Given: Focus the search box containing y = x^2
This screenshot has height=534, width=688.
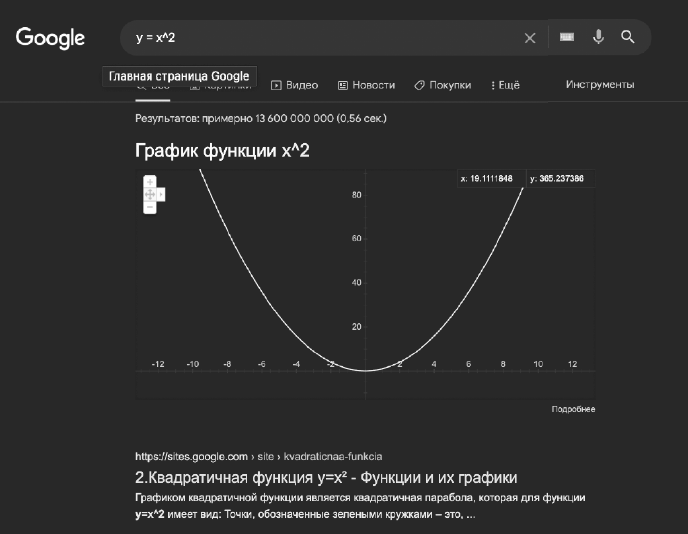Looking at the screenshot, I should point(320,38).
